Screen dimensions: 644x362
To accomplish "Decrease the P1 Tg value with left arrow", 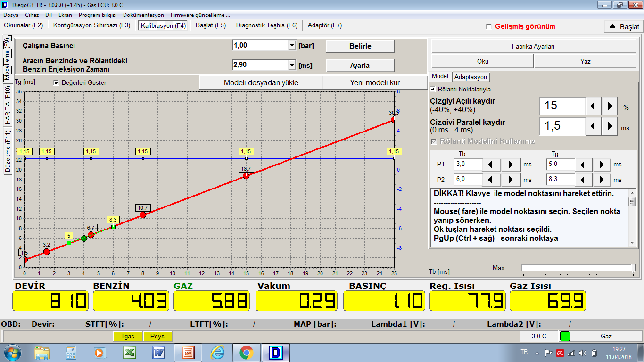I will coord(583,165).
